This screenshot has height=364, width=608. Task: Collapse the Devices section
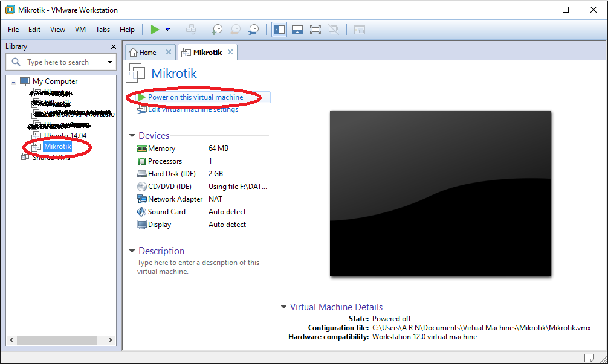pos(132,136)
